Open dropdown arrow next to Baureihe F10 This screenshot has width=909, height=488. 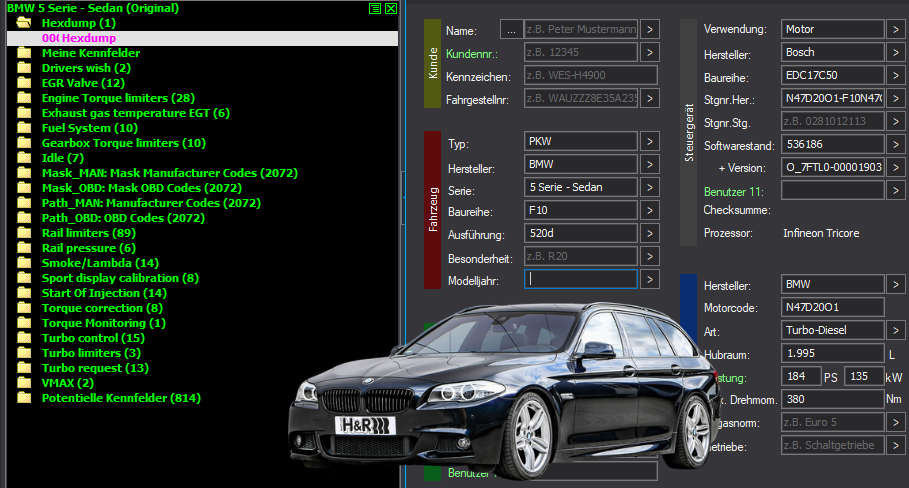650,210
